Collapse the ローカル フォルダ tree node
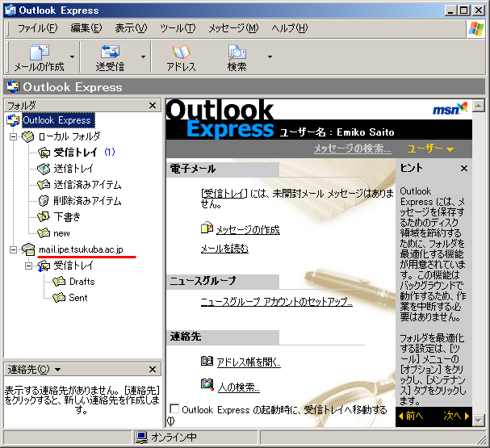Image resolution: width=490 pixels, height=448 pixels. [x=13, y=137]
